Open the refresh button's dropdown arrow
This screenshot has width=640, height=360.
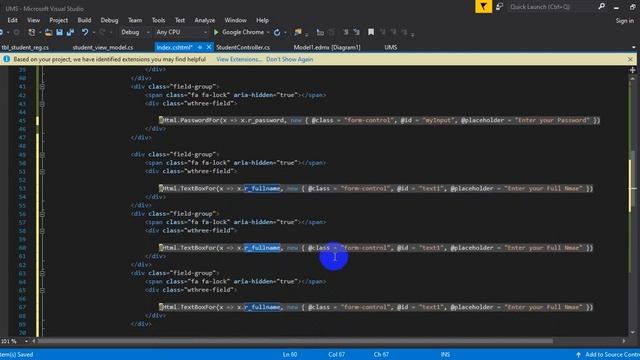[x=285, y=32]
